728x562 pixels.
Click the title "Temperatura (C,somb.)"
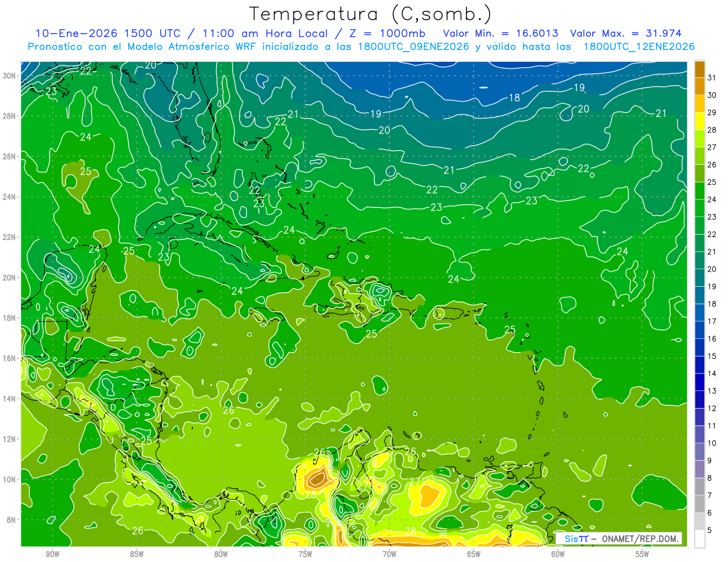point(371,13)
